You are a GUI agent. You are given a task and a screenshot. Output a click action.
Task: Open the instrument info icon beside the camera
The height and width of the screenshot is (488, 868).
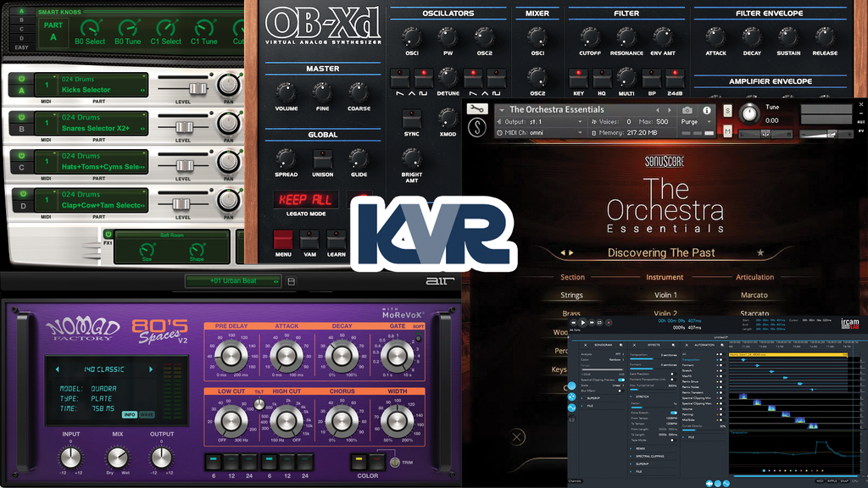click(707, 108)
